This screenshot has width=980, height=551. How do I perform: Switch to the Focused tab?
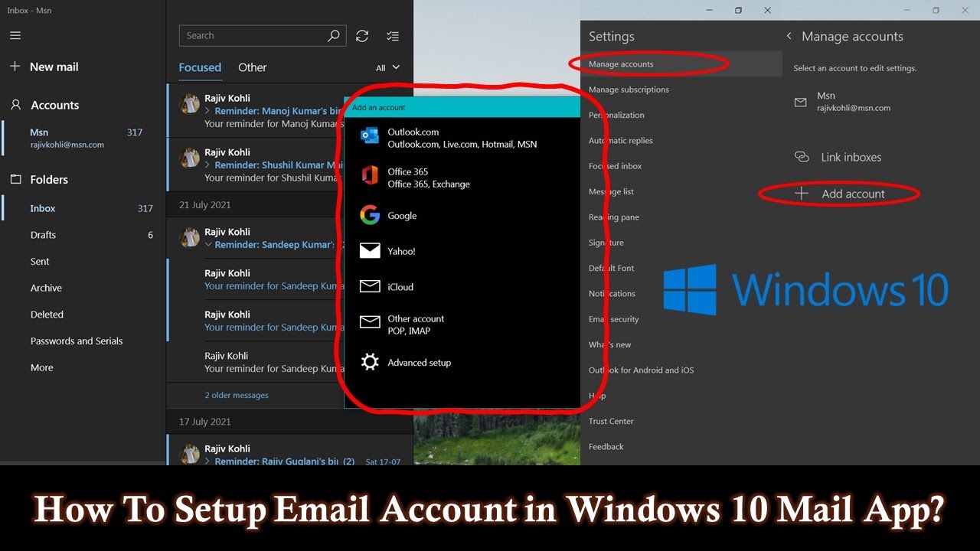(x=200, y=67)
